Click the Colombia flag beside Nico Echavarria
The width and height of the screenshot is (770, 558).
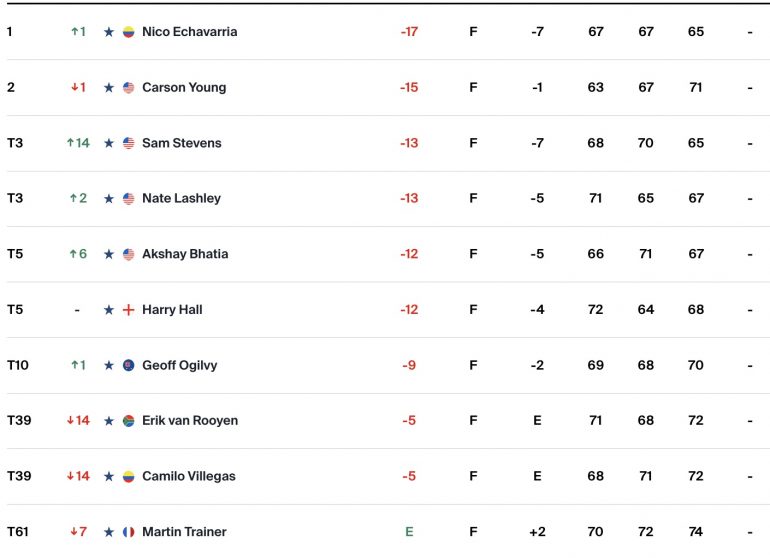129,32
